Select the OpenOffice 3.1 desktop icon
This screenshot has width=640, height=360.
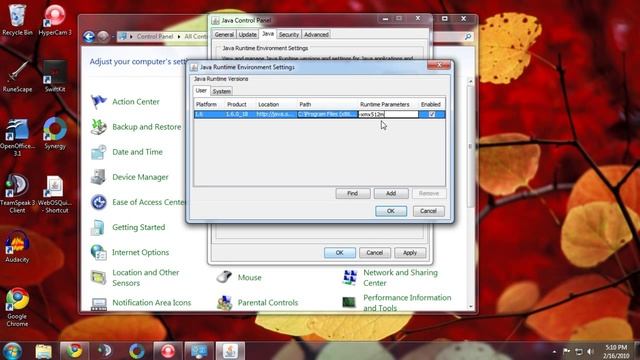(17, 137)
